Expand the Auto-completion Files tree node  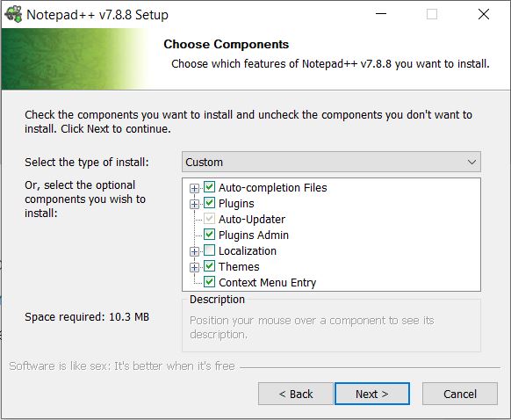coord(194,188)
